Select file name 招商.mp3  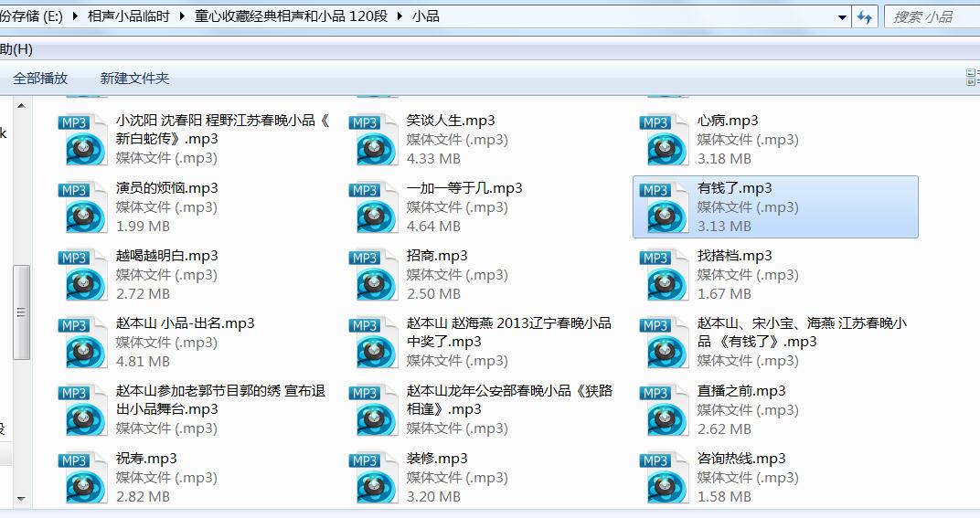coord(437,256)
